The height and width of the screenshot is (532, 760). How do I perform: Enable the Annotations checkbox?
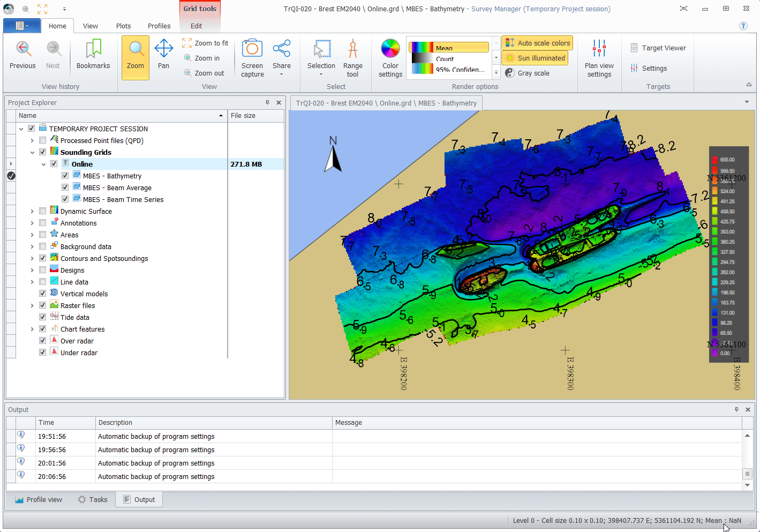43,223
